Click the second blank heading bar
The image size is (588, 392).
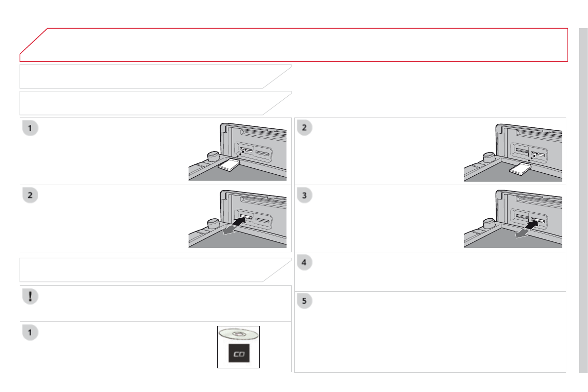[x=155, y=103]
